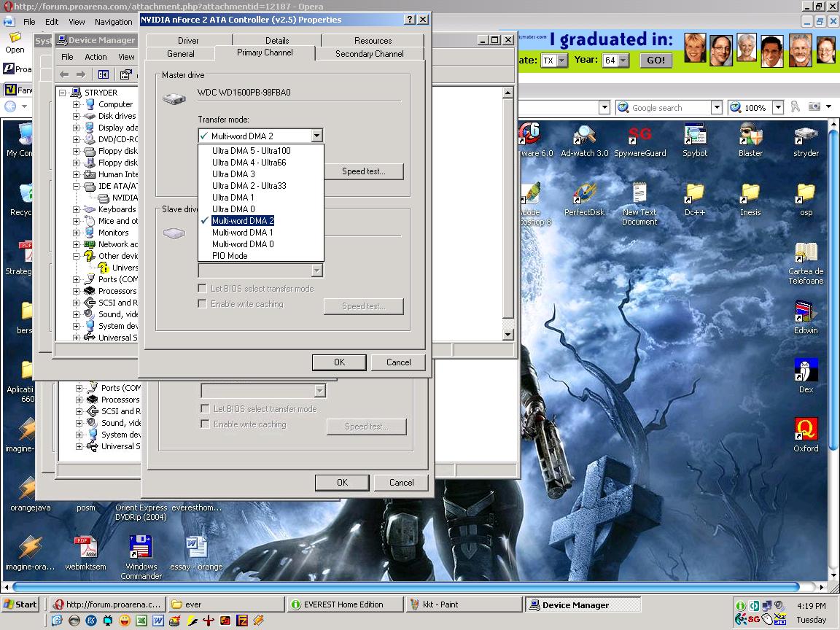Launch PerfectDisk from the desktop

584,200
